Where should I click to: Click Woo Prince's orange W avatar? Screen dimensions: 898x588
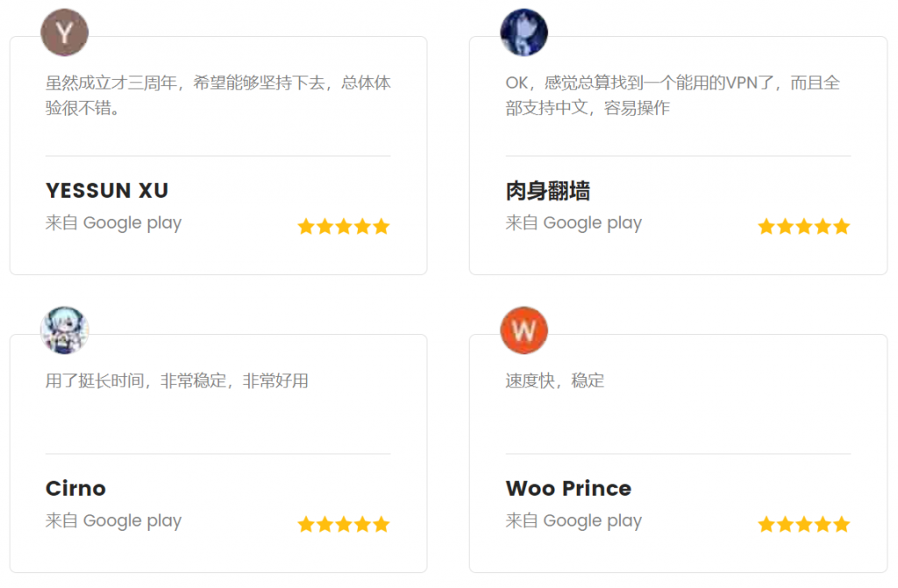click(524, 330)
